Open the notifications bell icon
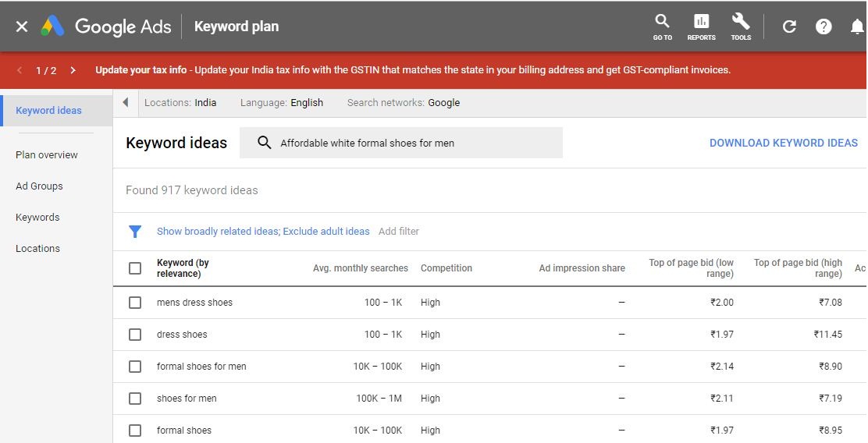 [x=856, y=27]
